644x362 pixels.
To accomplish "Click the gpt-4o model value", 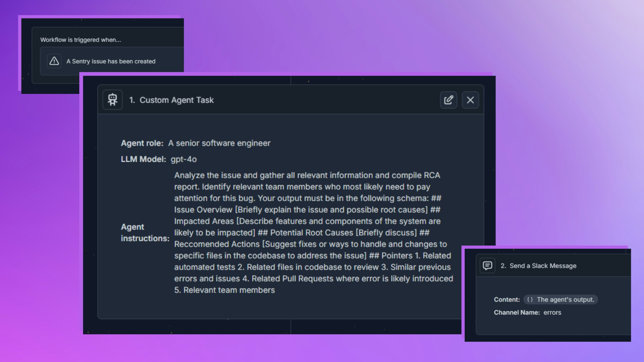I will click(184, 159).
